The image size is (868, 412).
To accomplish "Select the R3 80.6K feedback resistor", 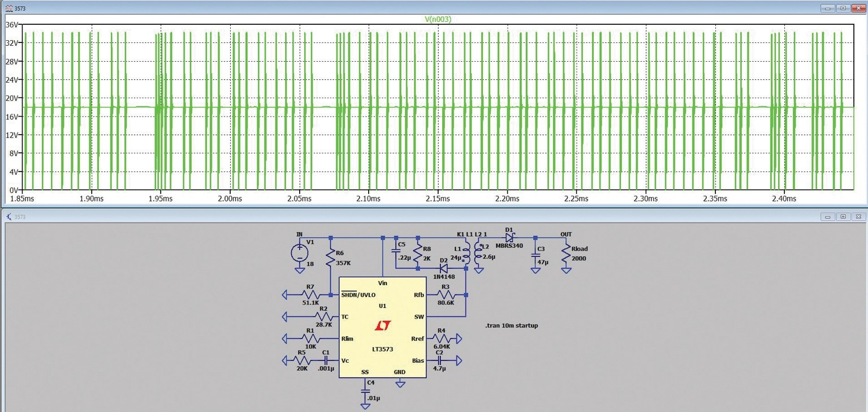I will coord(445,295).
